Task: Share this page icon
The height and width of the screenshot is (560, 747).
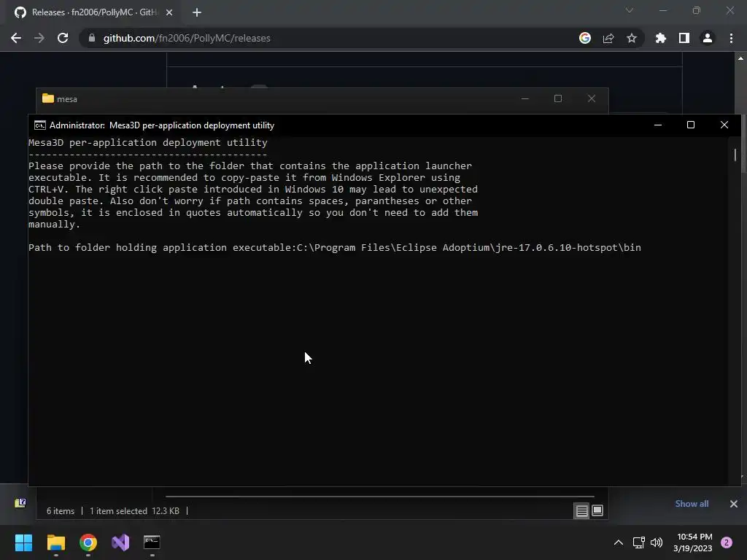Action: click(608, 38)
